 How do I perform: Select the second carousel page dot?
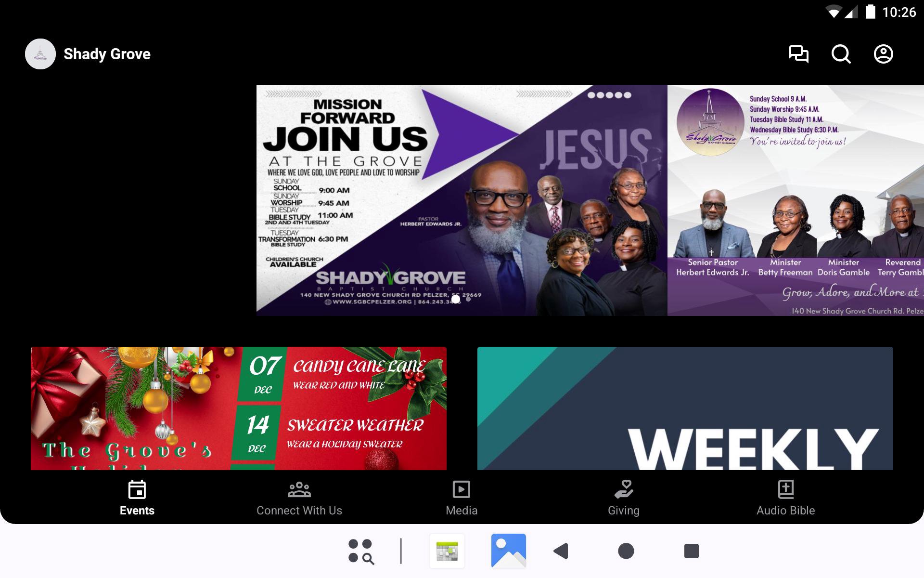pyautogui.click(x=468, y=299)
